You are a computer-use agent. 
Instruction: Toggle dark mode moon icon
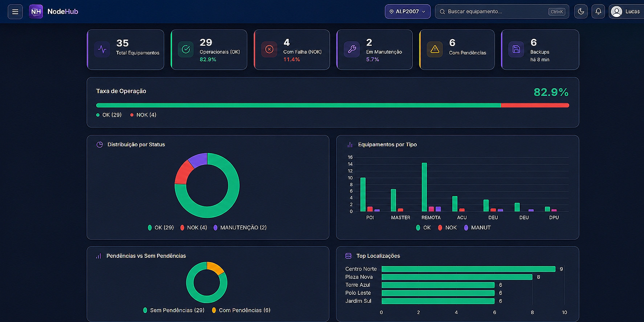[x=581, y=12]
